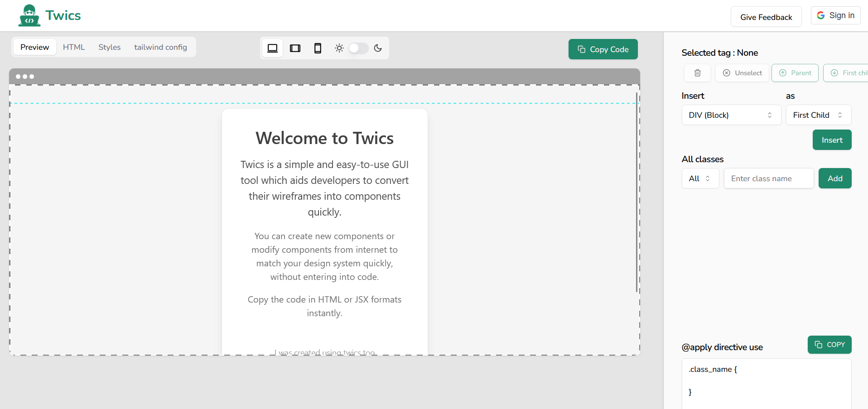The image size is (868, 409).
Task: Select the desktop preview icon
Action: point(272,48)
